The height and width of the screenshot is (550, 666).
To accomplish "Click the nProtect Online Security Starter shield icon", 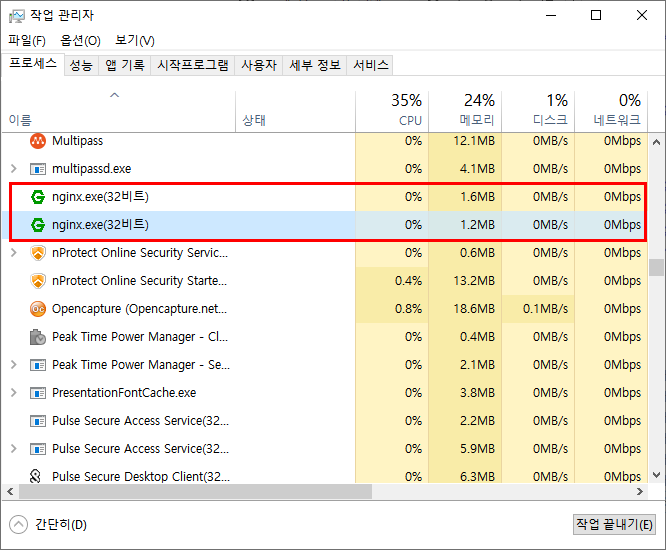I will (38, 281).
